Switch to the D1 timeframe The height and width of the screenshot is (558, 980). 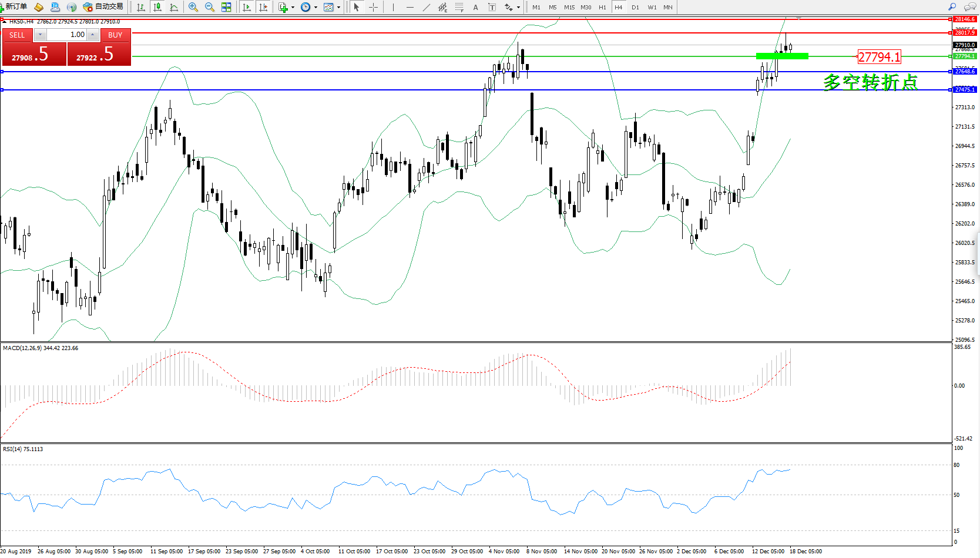635,7
